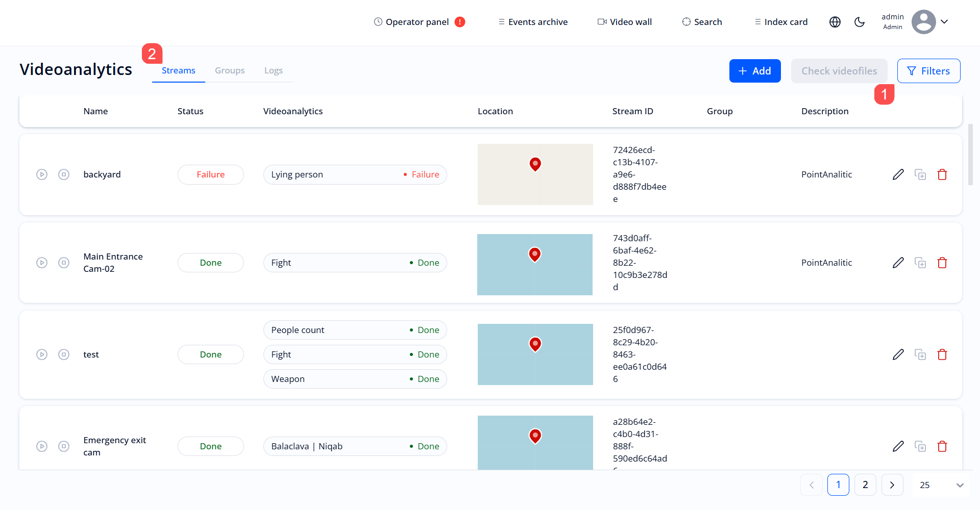The height and width of the screenshot is (510, 980).
Task: Delete the Emergency exit cam stream
Action: click(942, 446)
